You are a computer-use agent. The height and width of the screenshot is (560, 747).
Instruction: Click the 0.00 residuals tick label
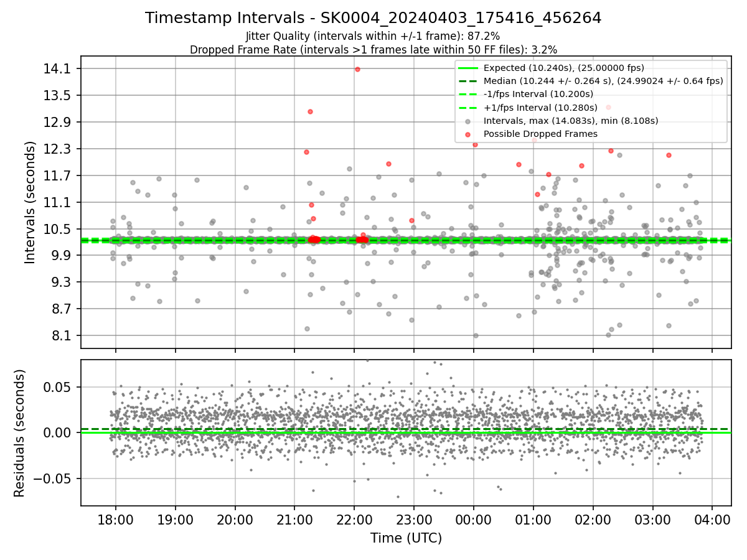58,432
